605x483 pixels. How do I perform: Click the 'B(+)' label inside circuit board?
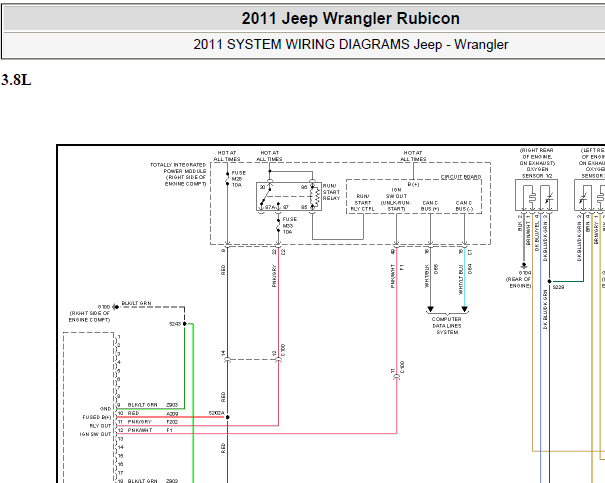tap(413, 184)
